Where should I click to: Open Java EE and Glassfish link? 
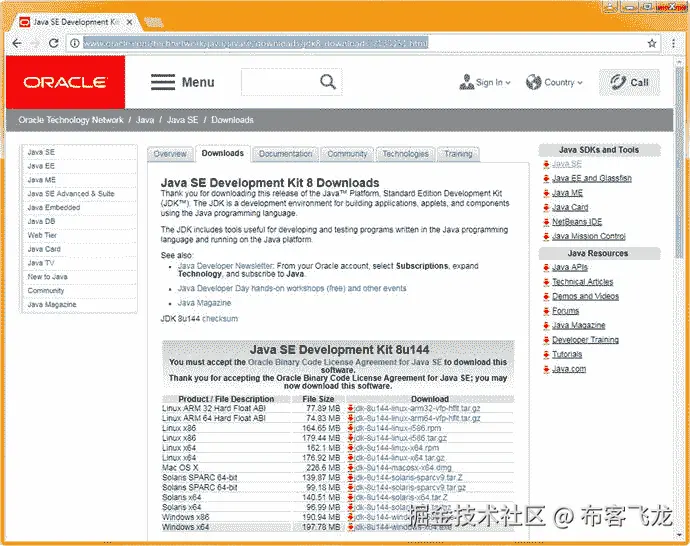coord(591,178)
